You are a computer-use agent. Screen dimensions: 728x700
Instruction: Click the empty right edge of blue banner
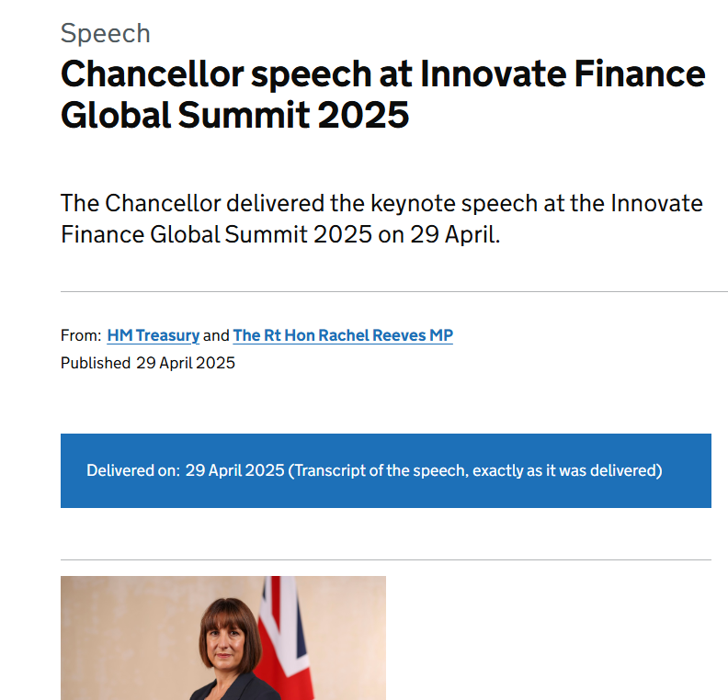point(689,470)
